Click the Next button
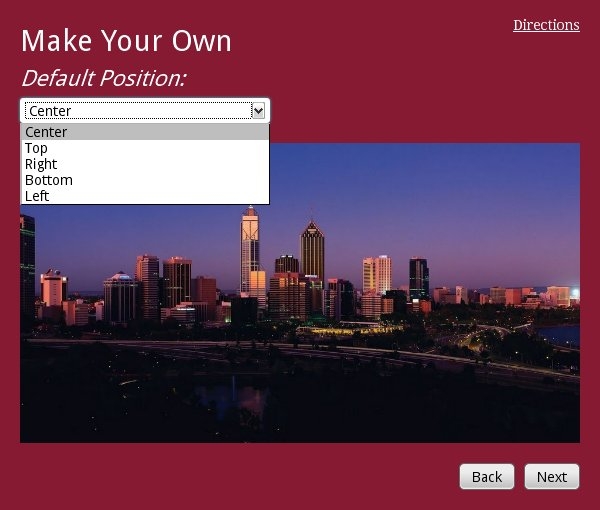 552,477
